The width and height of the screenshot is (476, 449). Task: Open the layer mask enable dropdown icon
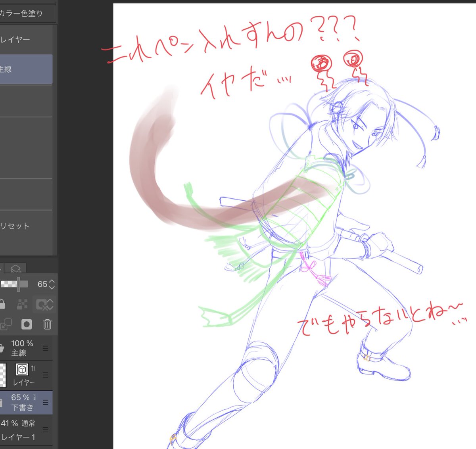44,304
